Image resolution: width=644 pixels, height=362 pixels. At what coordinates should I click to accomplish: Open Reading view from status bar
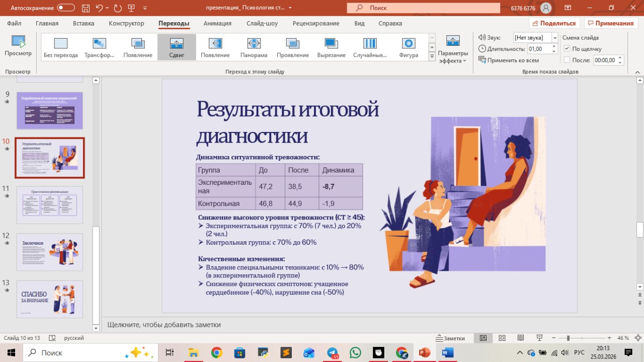pyautogui.click(x=520, y=338)
